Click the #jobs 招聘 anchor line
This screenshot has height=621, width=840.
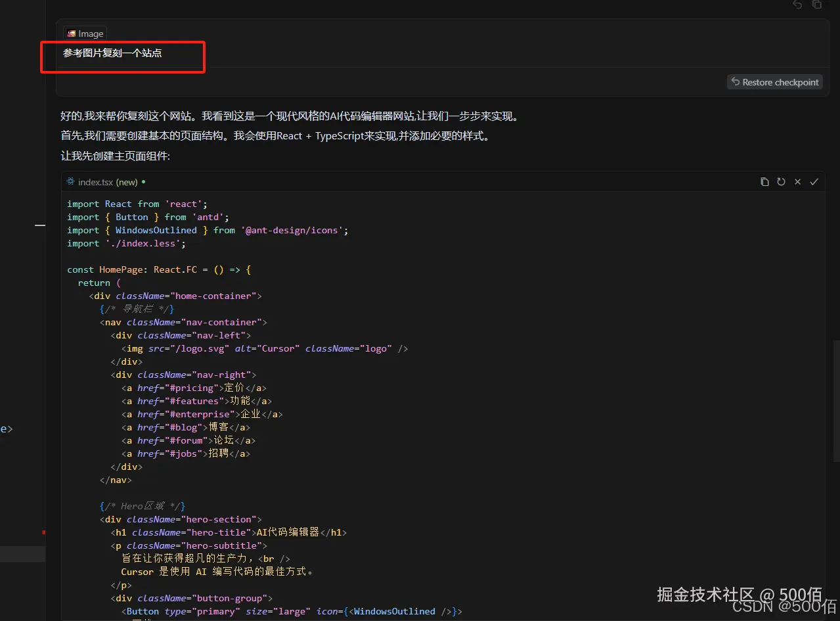pos(186,453)
